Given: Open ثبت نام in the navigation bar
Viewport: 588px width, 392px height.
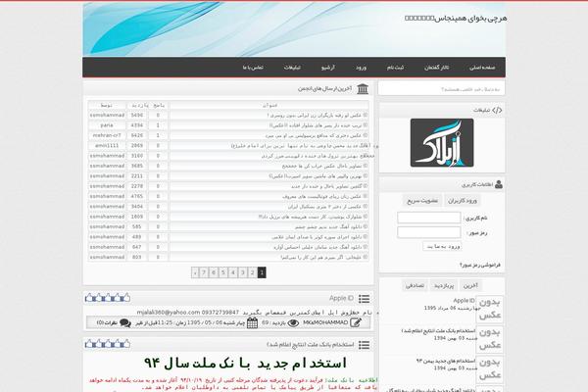Looking at the screenshot, I should tap(395, 68).
